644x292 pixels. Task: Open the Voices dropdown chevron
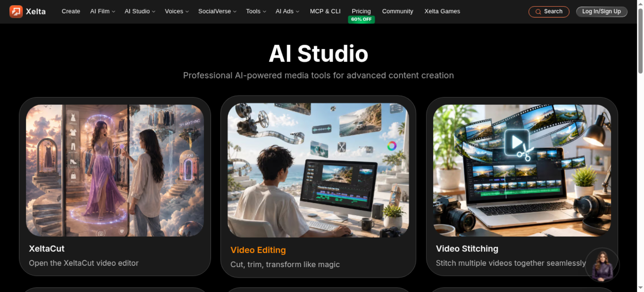(x=187, y=12)
